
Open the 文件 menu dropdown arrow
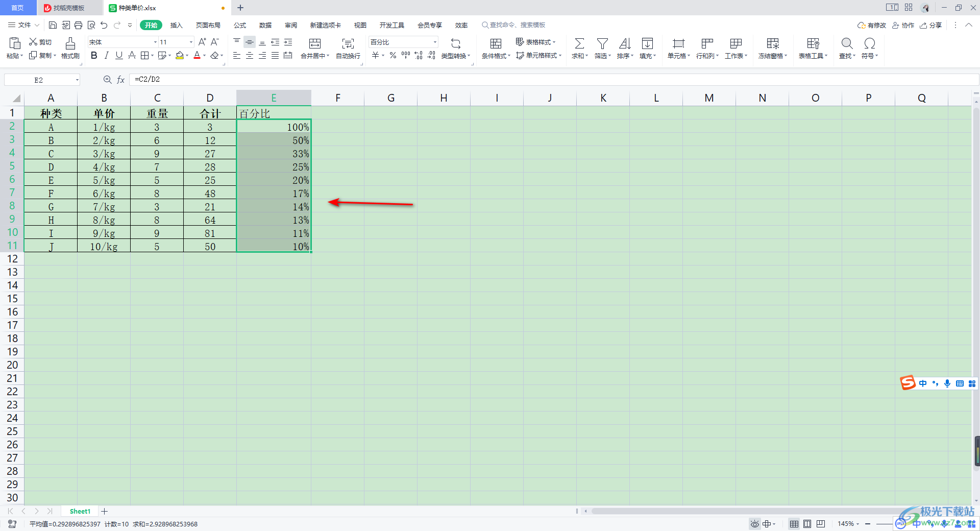point(37,25)
